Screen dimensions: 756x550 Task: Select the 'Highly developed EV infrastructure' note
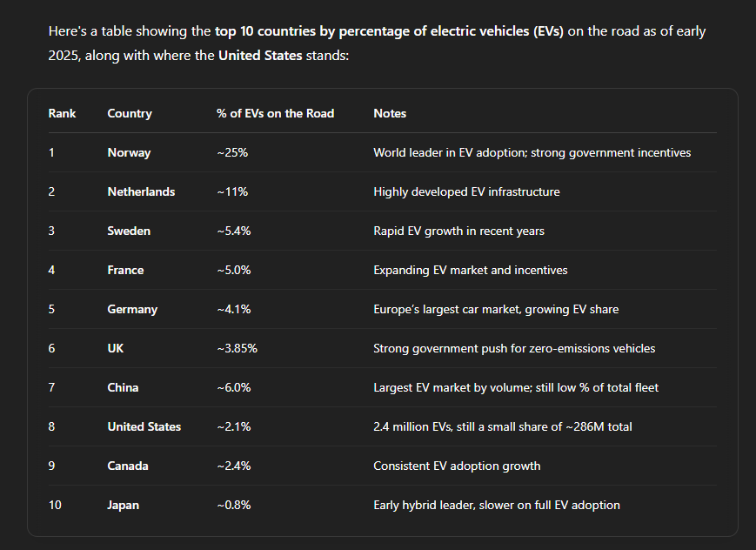click(466, 191)
